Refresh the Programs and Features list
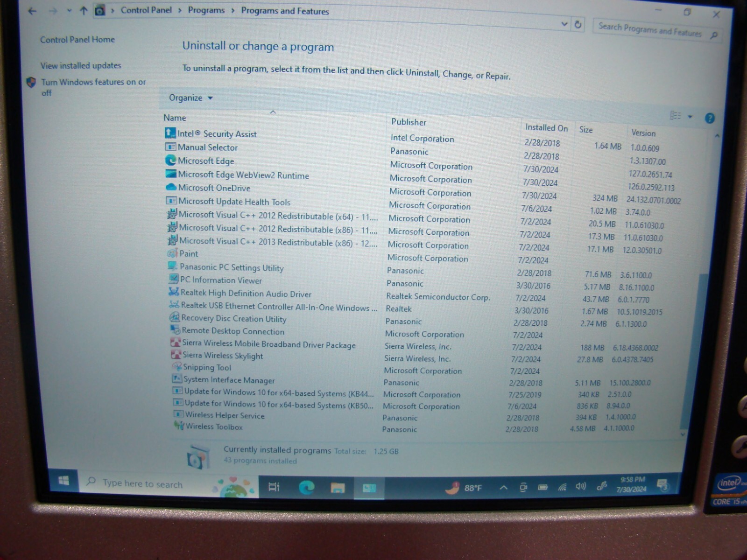This screenshot has width=747, height=560. click(578, 25)
